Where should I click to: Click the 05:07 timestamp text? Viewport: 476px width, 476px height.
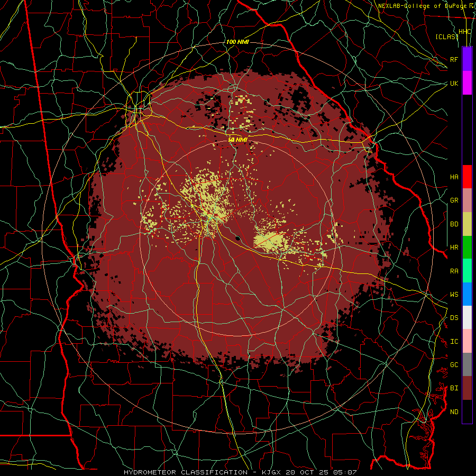[346, 472]
